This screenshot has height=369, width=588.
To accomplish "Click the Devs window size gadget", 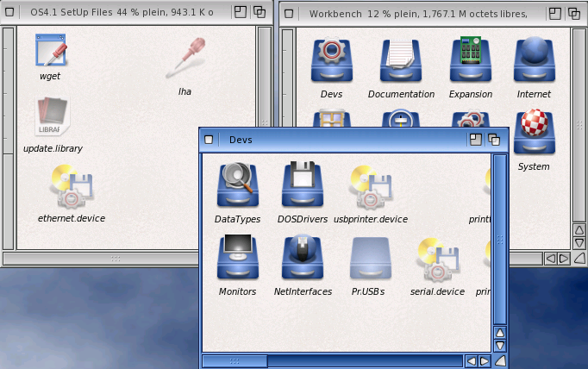I will [500, 361].
